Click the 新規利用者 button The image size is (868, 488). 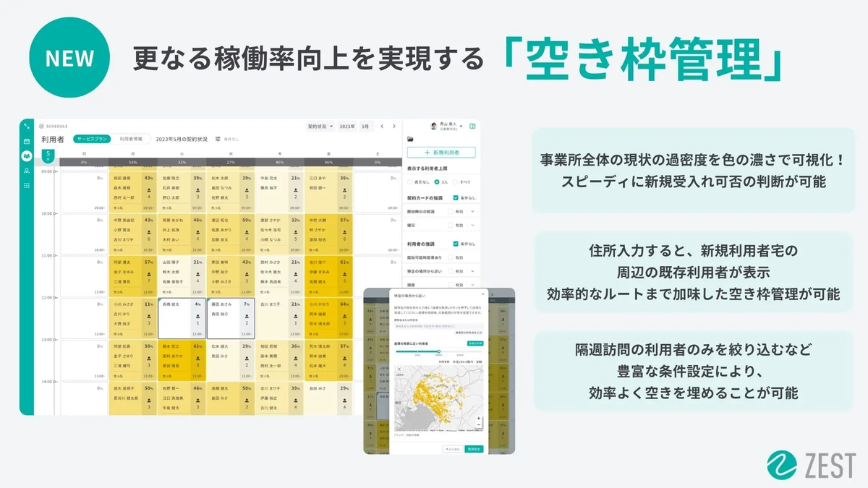pos(441,153)
